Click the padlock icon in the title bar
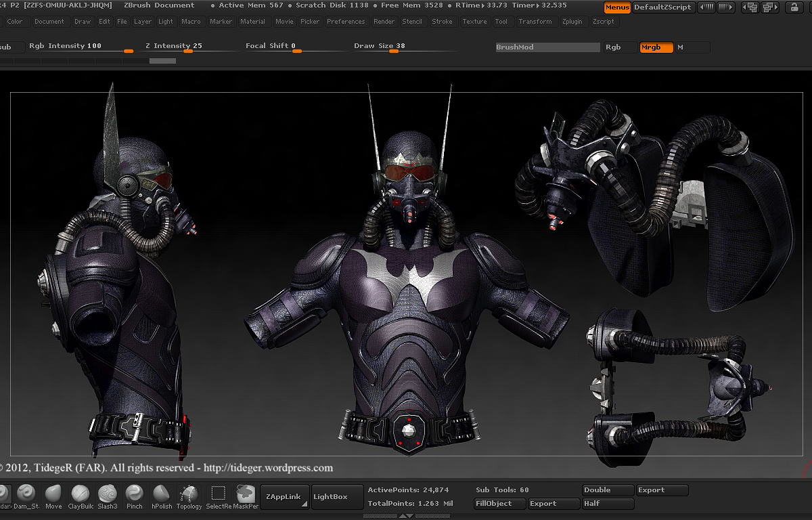This screenshot has width=812, height=520. pyautogui.click(x=795, y=7)
